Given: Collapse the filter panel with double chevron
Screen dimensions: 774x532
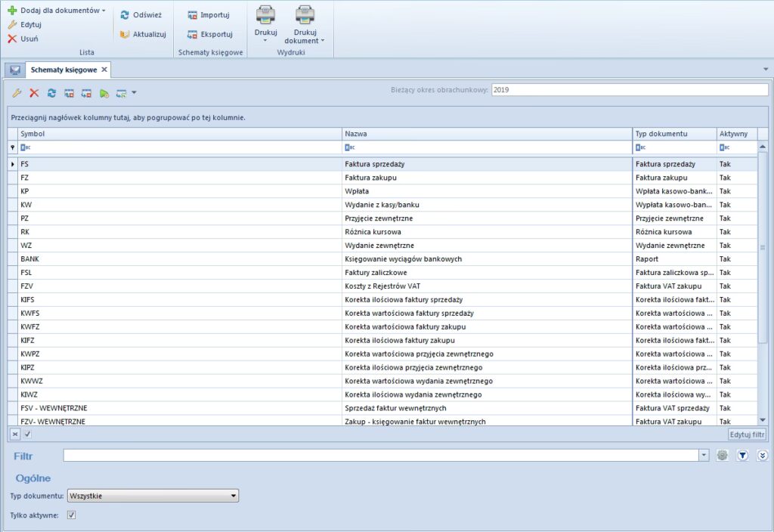Looking at the screenshot, I should coord(762,456).
